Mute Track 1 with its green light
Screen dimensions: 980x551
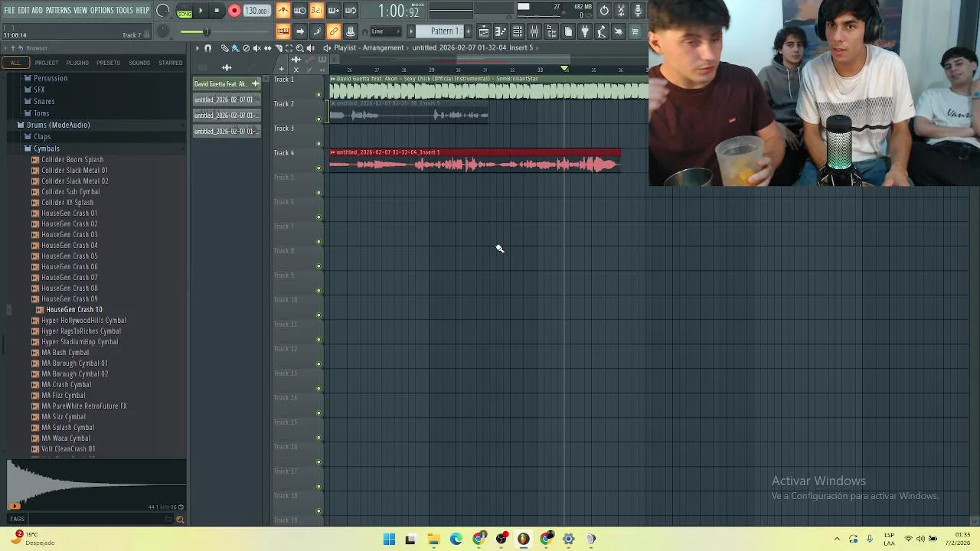click(x=318, y=95)
